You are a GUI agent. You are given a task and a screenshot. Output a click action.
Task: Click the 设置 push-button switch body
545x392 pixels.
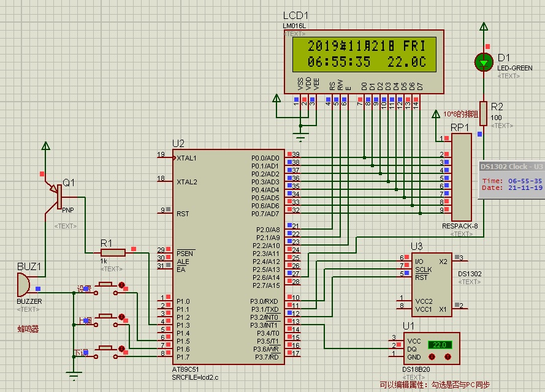[x=105, y=288]
